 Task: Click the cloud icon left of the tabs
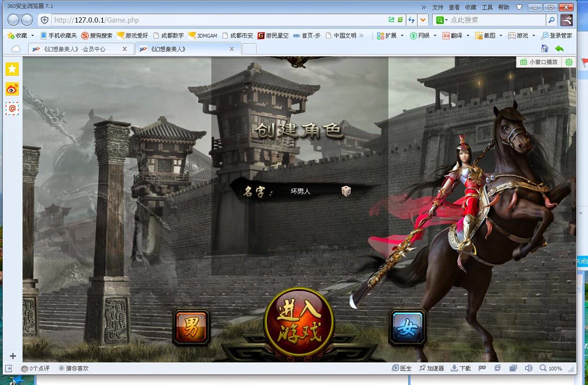(16, 49)
